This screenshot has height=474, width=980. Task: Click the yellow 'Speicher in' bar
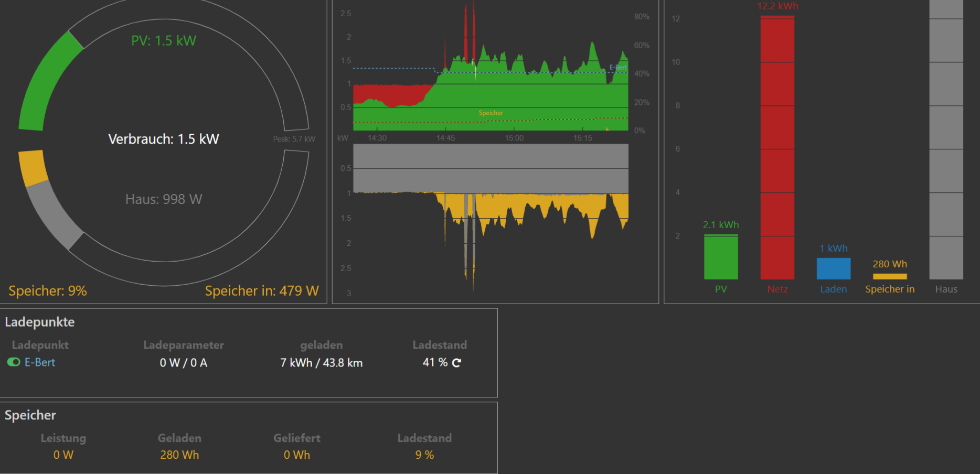[890, 276]
